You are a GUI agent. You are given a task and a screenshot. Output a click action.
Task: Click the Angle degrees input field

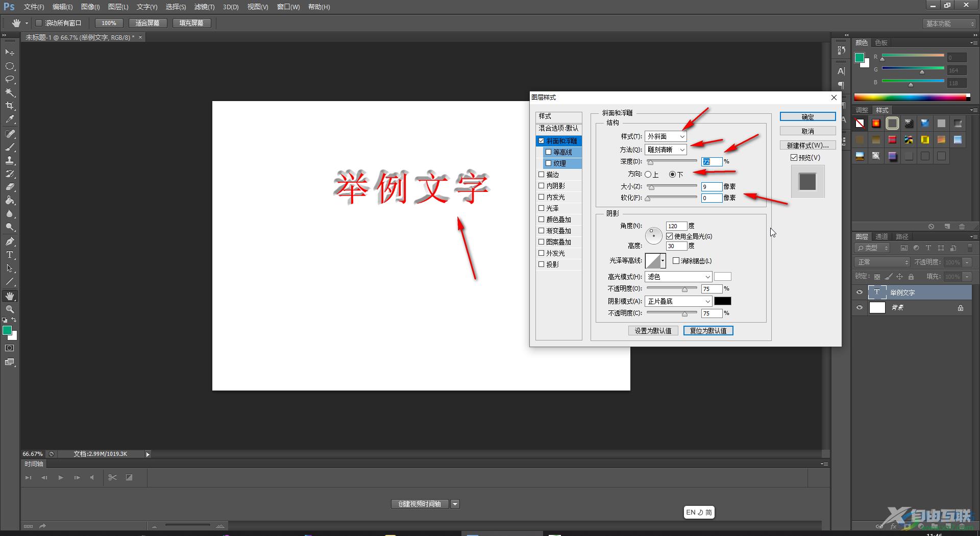(676, 226)
